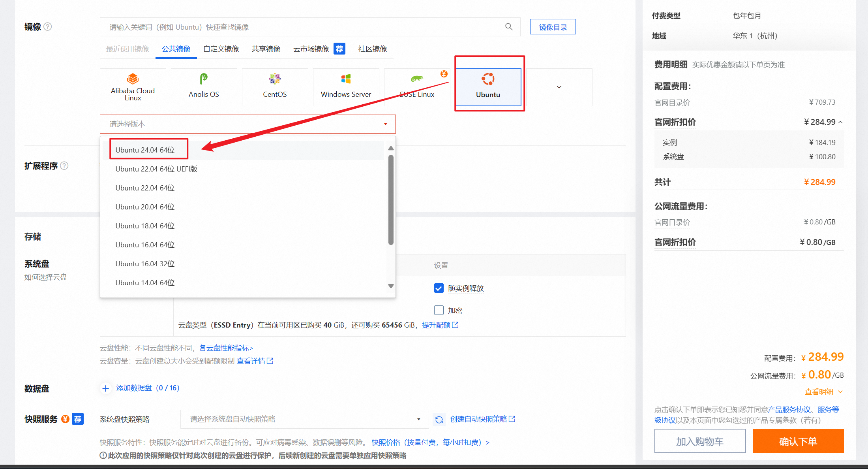
Task: Open the 请选择系统盘自动快照策略 dropdown
Action: (305, 419)
